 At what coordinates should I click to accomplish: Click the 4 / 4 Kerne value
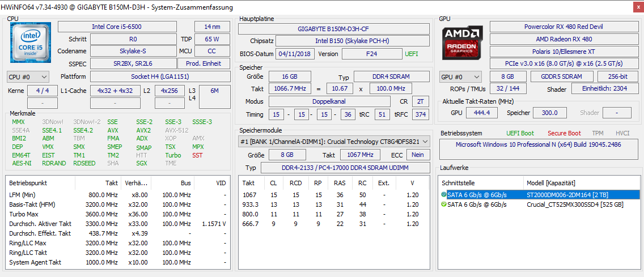coord(43,91)
